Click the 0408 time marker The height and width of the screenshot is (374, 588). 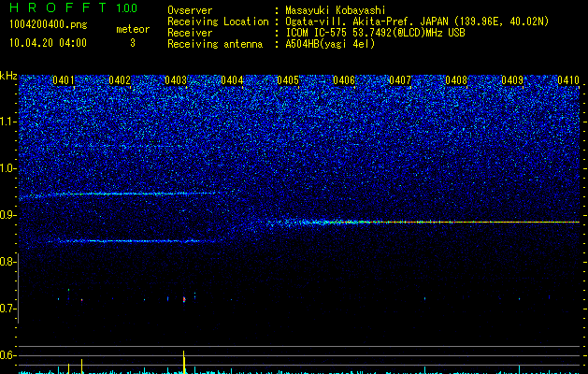coord(456,80)
